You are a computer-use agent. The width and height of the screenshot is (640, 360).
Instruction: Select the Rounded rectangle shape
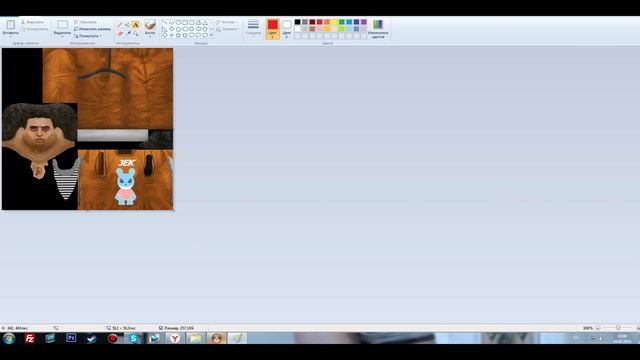[x=192, y=22]
